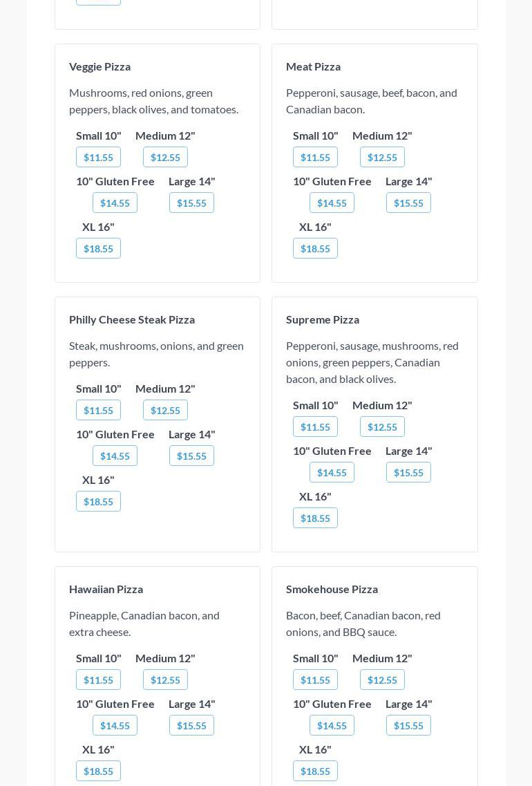532x786 pixels.
Task: Choose Philly Cheese Steak Large 14" $15.55
Action: [191, 456]
